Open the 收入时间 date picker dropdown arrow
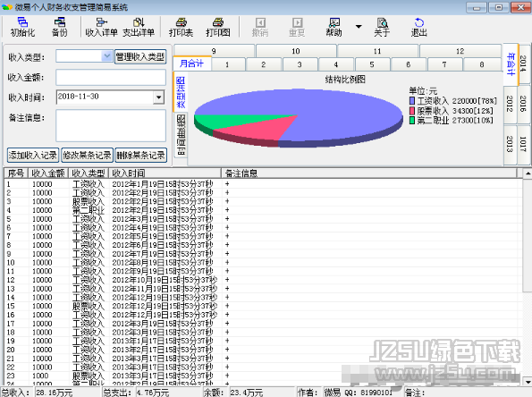 (158, 97)
